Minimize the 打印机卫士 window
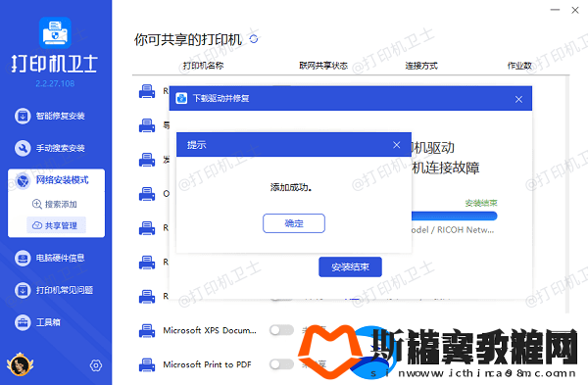The width and height of the screenshot is (588, 385). click(555, 10)
